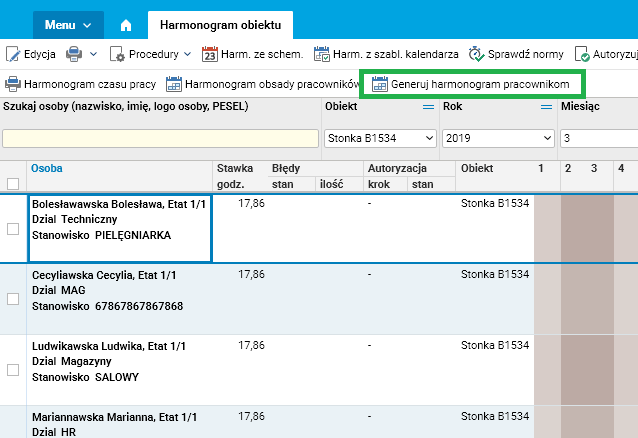Click the home icon tab
The height and width of the screenshot is (438, 638).
pos(125,24)
